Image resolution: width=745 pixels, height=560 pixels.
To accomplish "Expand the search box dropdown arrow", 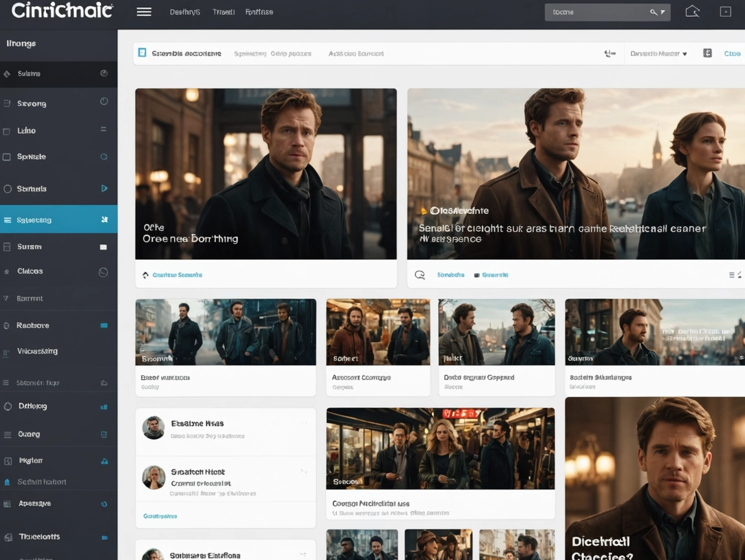I will pyautogui.click(x=663, y=12).
